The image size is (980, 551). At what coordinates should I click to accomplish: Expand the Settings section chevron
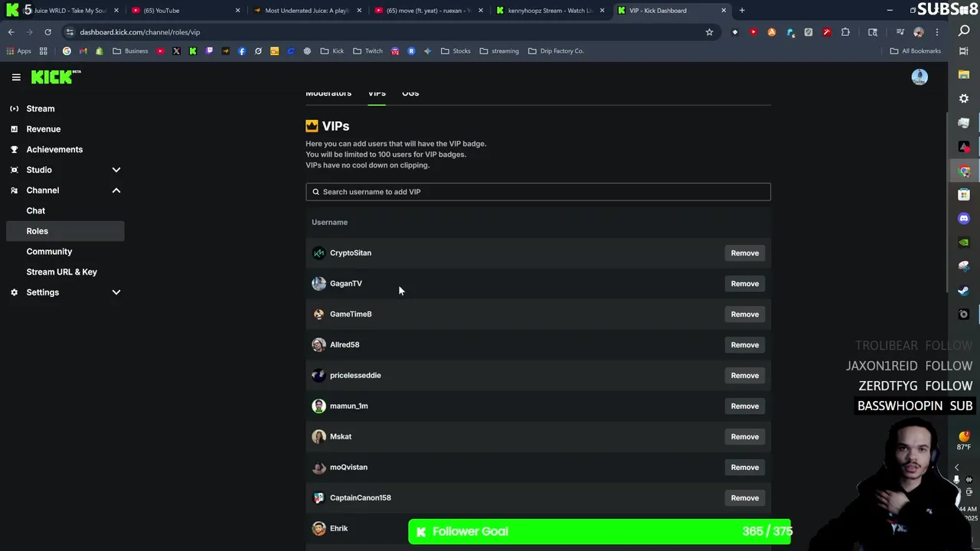click(116, 292)
